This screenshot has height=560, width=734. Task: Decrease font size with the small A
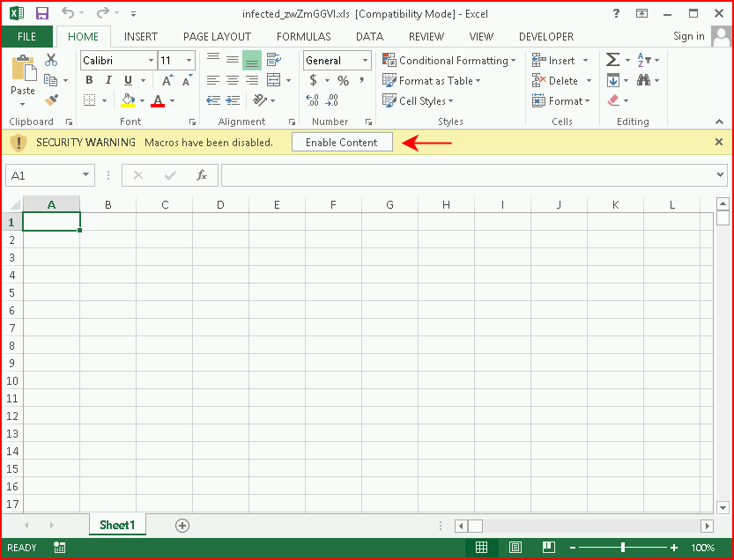point(187,80)
